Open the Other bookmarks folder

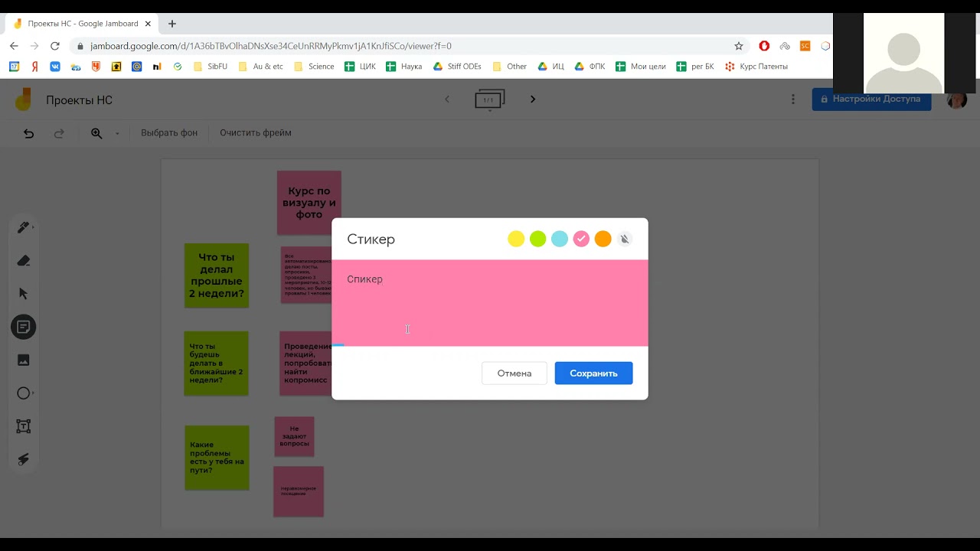click(x=510, y=67)
